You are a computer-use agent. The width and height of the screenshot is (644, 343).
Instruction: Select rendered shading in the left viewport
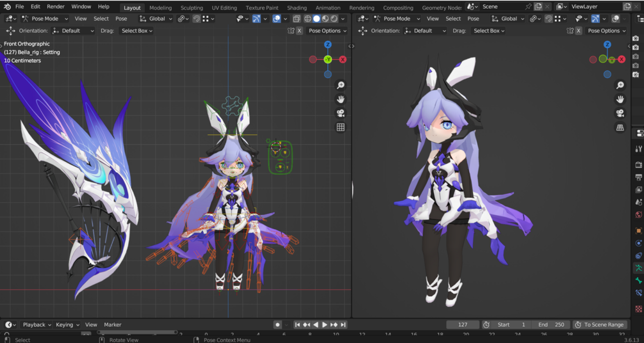tap(334, 19)
